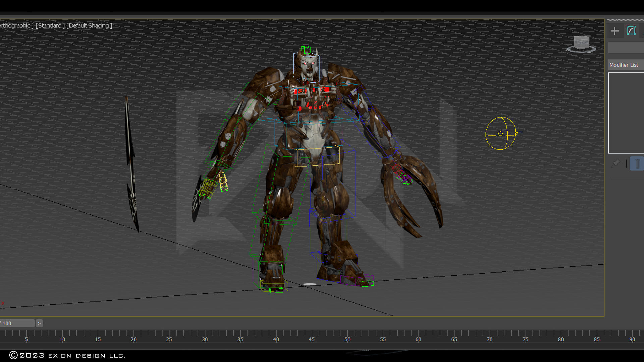Open the Orthographic view label menu
644x362 pixels.
point(16,26)
